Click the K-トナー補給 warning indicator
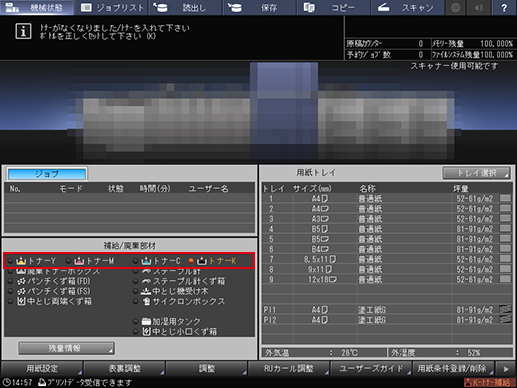This screenshot has width=517, height=388. 489,382
